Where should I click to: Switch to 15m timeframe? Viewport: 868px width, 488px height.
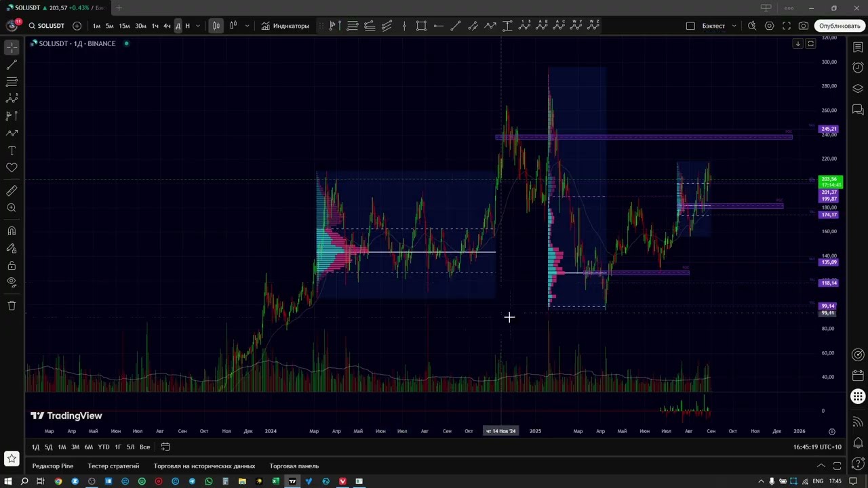(125, 26)
